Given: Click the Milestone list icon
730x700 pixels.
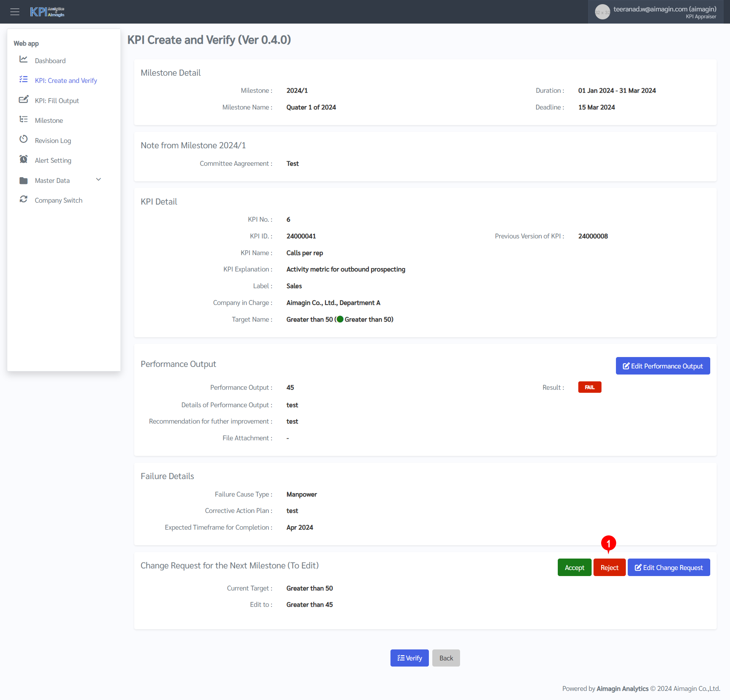Looking at the screenshot, I should pos(24,119).
